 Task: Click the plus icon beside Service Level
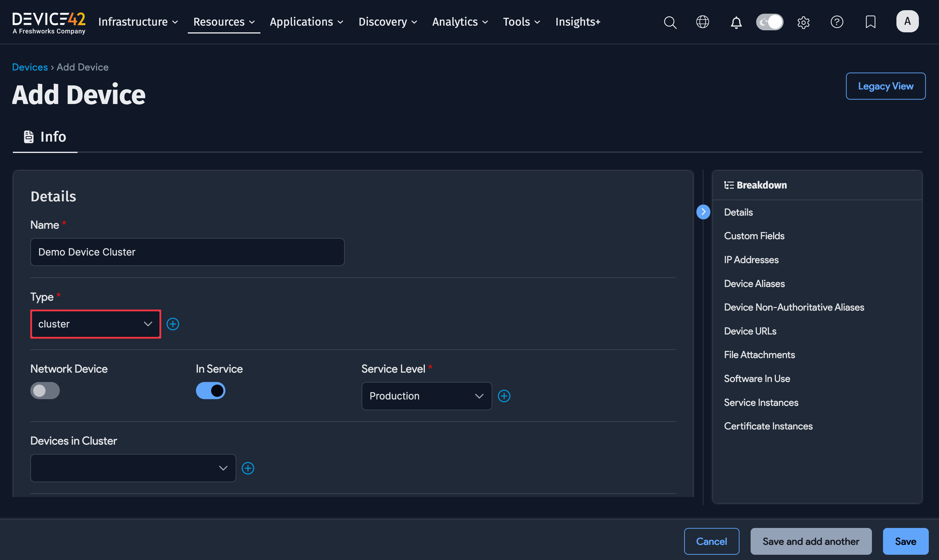pyautogui.click(x=504, y=396)
